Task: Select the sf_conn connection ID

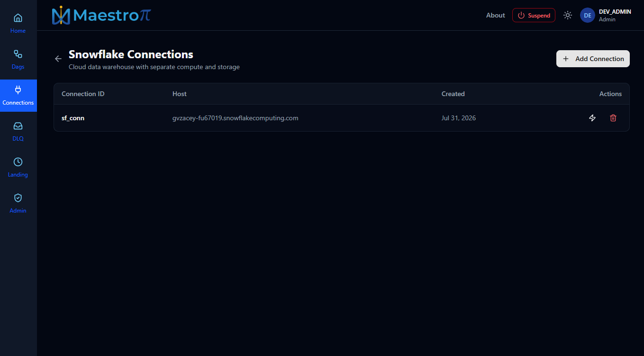Action: pos(73,118)
